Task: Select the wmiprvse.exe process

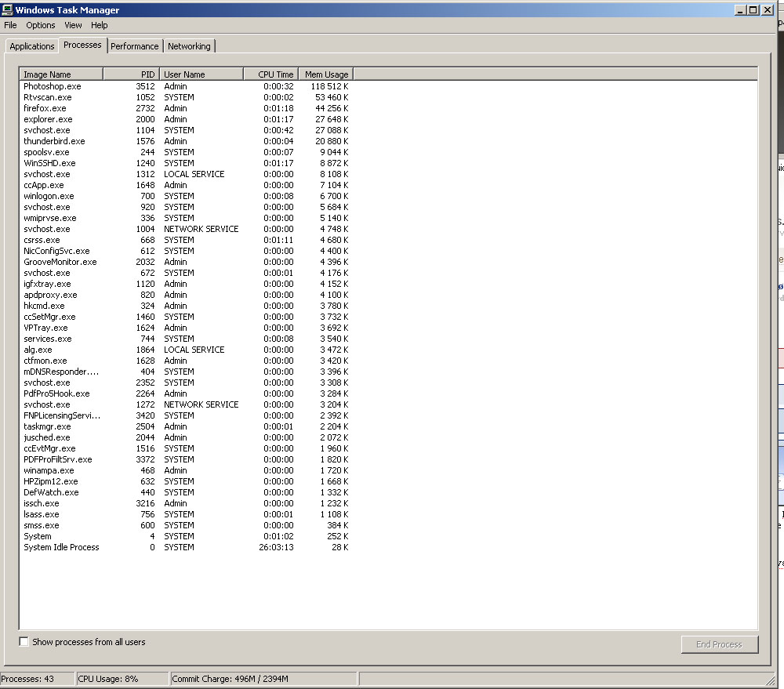Action: tap(186, 218)
